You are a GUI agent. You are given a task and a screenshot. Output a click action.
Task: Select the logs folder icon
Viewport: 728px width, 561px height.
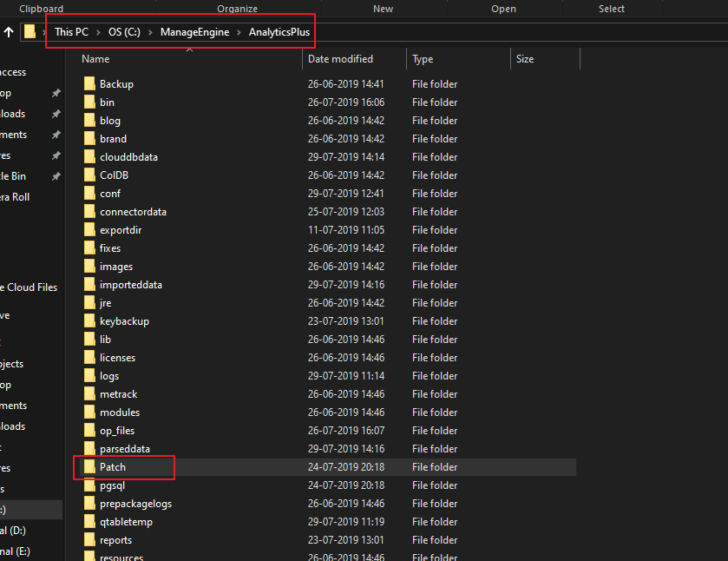89,375
